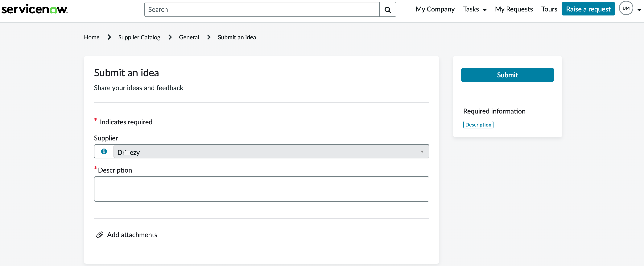
Task: Open Supplier Catalog breadcrumb
Action: coord(139,37)
